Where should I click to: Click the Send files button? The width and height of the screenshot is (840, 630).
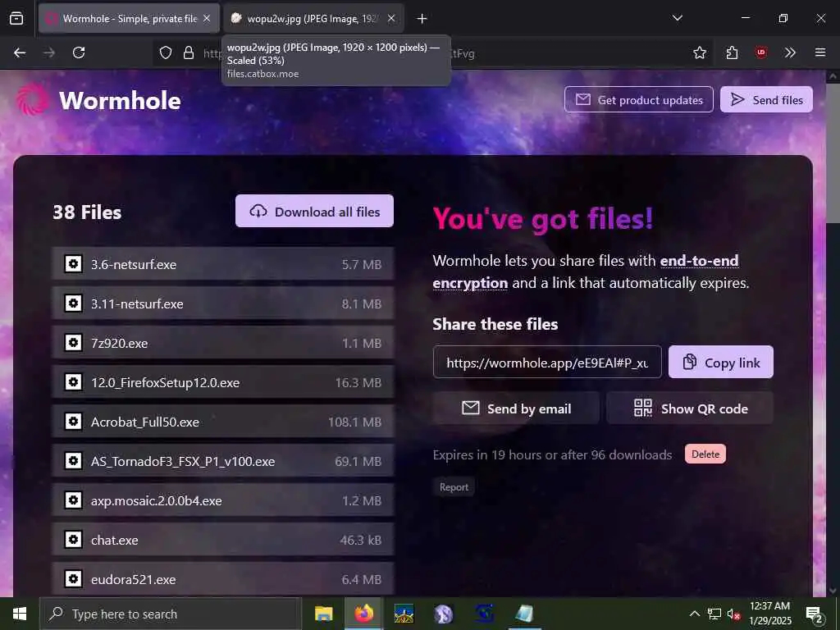(x=766, y=99)
